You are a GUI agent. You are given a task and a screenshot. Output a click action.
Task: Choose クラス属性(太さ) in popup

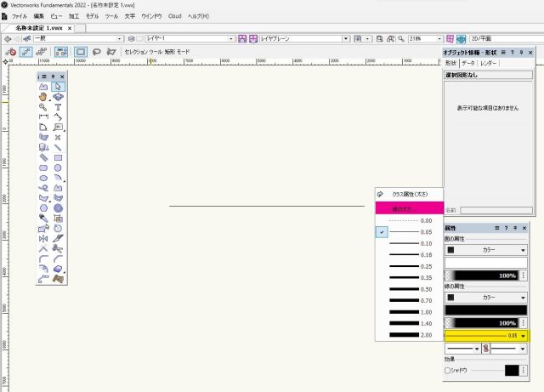click(409, 193)
